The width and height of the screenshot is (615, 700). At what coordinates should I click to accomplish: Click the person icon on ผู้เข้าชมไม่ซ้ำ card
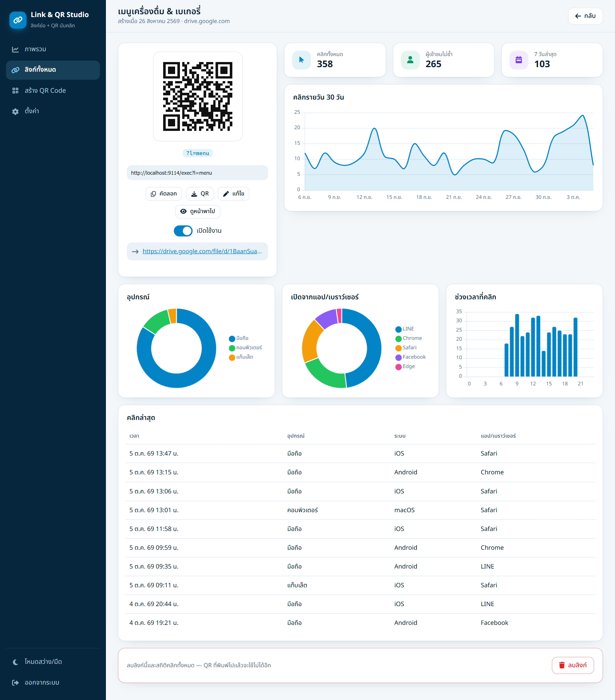[410, 60]
